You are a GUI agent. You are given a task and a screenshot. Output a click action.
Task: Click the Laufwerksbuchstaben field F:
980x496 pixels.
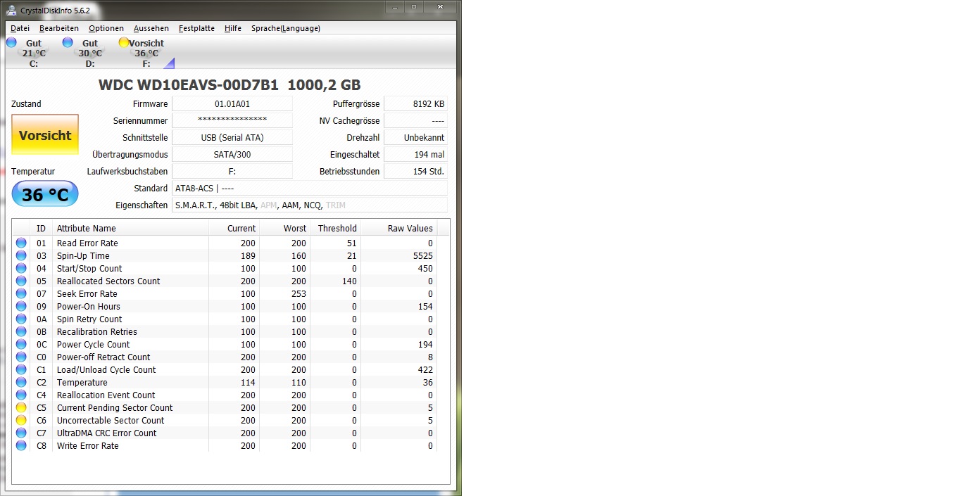coord(232,172)
